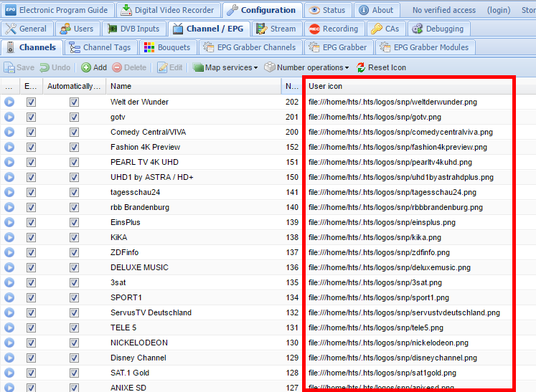Image resolution: width=536 pixels, height=392 pixels.
Task: Play the ZDFinfo channel
Action: pos(9,252)
